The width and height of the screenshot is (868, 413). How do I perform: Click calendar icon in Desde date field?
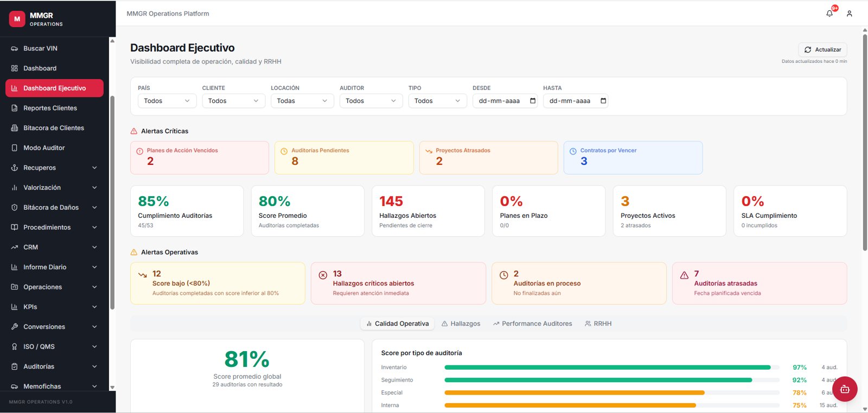click(x=533, y=101)
